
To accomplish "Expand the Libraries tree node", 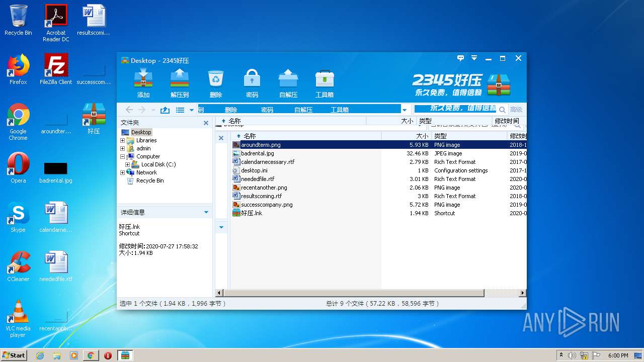I will tap(122, 140).
